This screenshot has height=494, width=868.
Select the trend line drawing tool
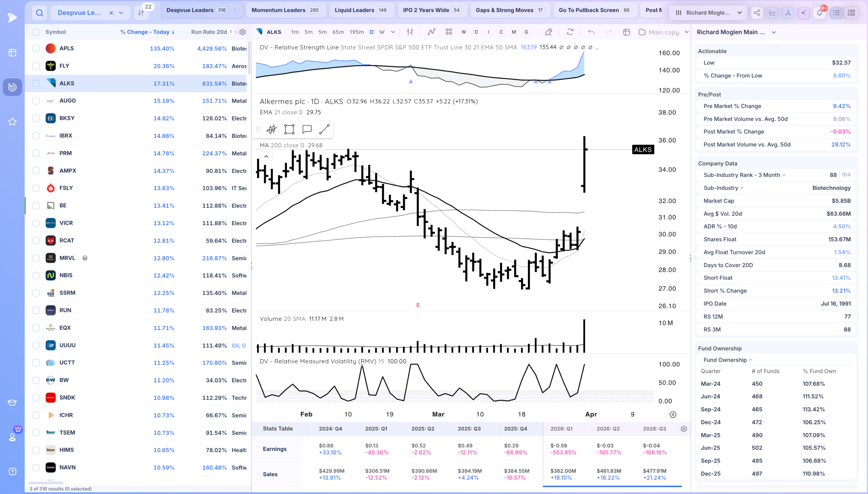324,129
